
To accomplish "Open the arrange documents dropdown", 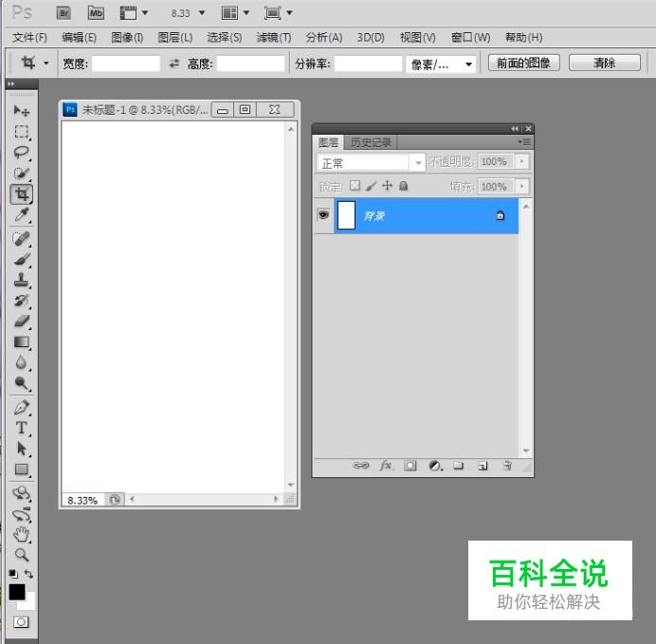I will pos(235,13).
